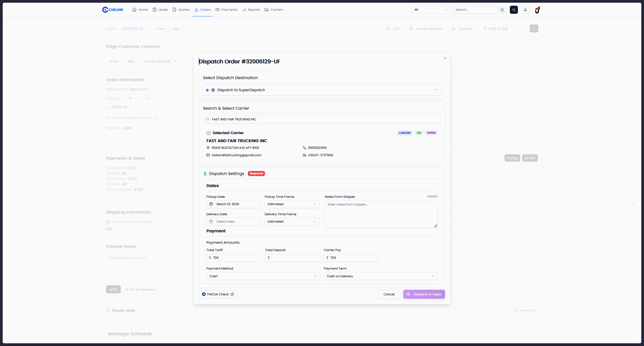Change the Payment Term Cash on Delivery dropdown
The height and width of the screenshot is (346, 644).
pyautogui.click(x=380, y=276)
